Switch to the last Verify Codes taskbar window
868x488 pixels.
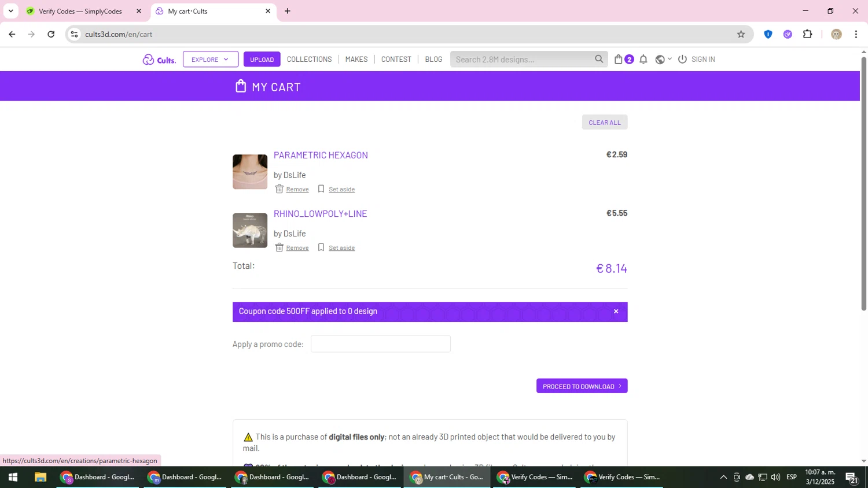point(622,477)
